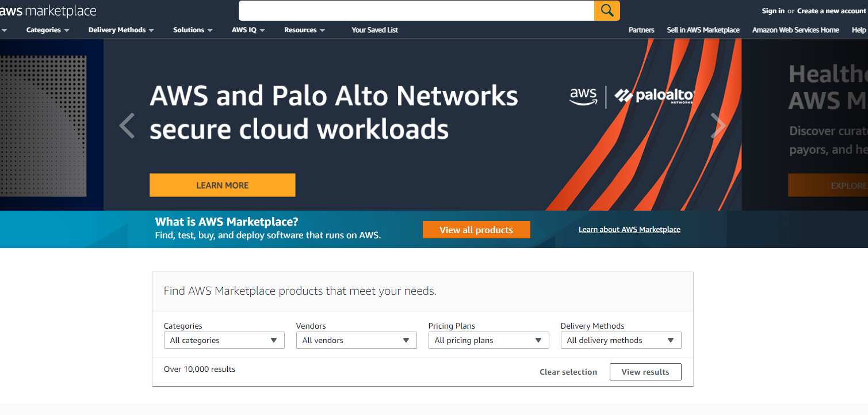Viewport: 868px width, 415px height.
Task: Open the Delivery Methods navigation menu
Action: click(x=121, y=30)
